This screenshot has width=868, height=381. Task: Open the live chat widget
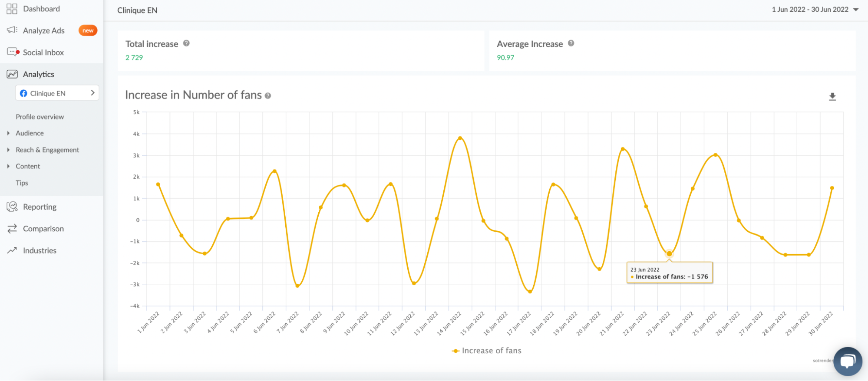[847, 361]
